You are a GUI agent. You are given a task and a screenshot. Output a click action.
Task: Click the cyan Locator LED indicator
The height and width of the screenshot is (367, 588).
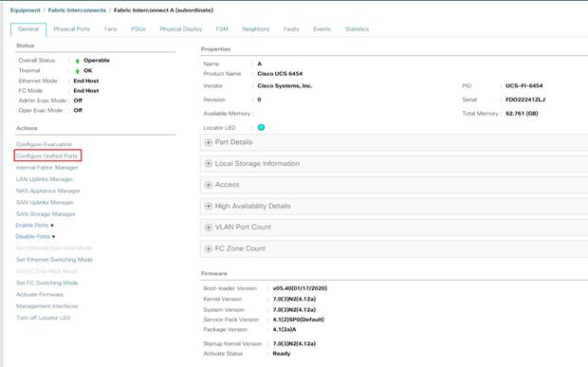pos(262,127)
